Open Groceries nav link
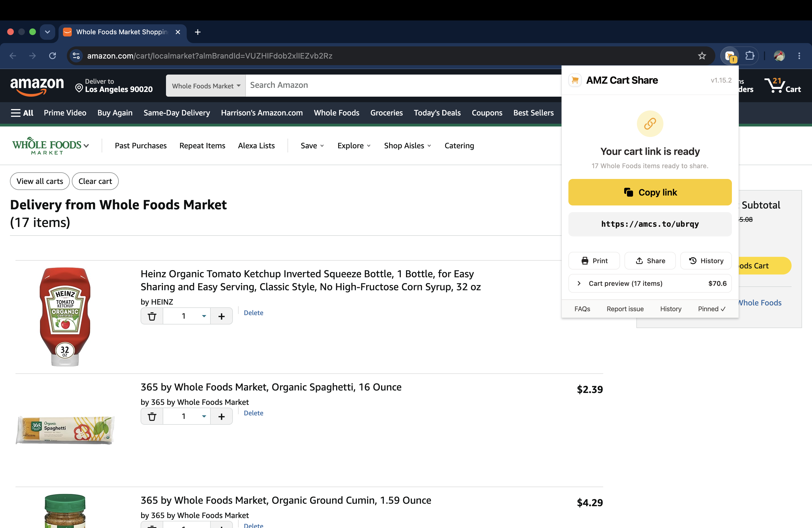 click(387, 113)
